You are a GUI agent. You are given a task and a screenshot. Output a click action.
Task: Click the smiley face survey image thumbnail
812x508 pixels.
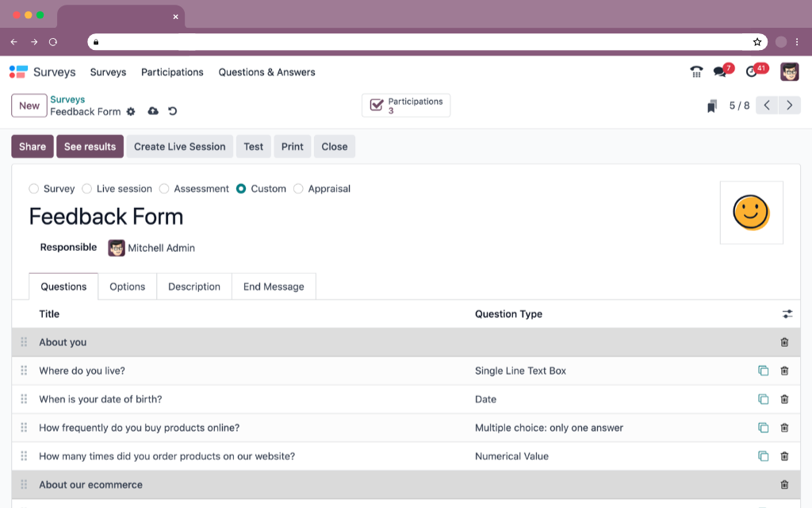pos(751,213)
